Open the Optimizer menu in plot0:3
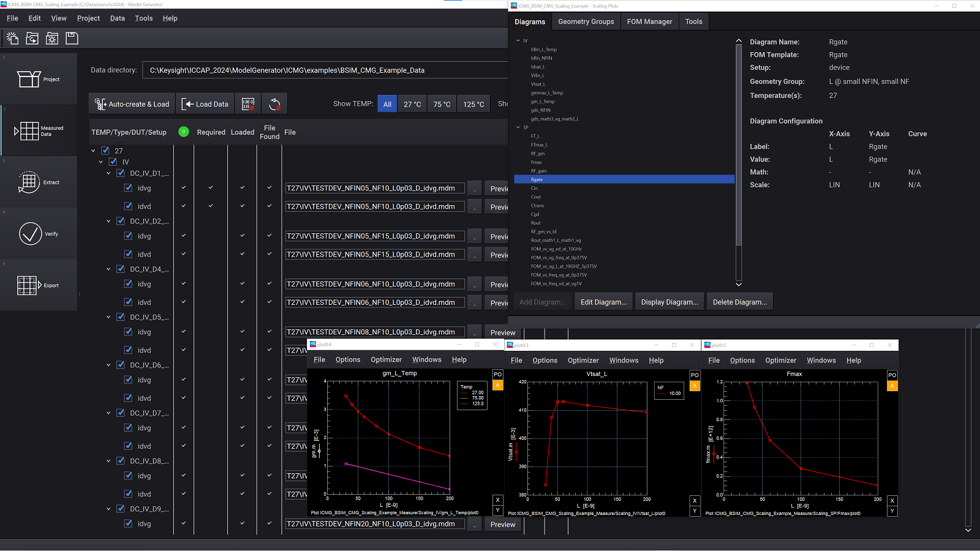 (583, 360)
